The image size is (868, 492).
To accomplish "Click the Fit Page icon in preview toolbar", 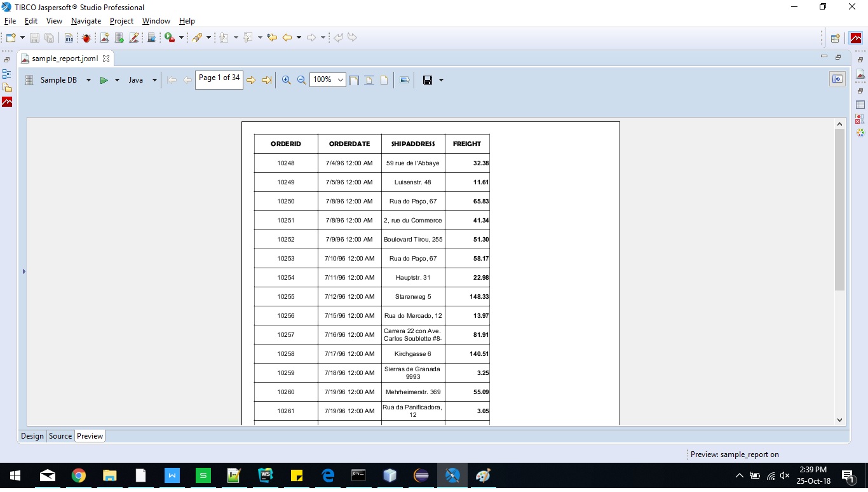I will click(x=353, y=79).
